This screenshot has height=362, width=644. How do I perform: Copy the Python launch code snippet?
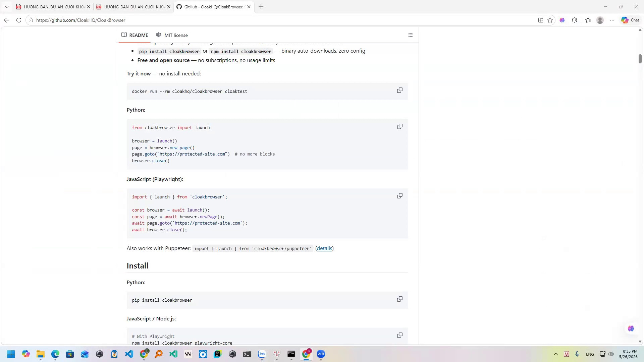point(400,127)
